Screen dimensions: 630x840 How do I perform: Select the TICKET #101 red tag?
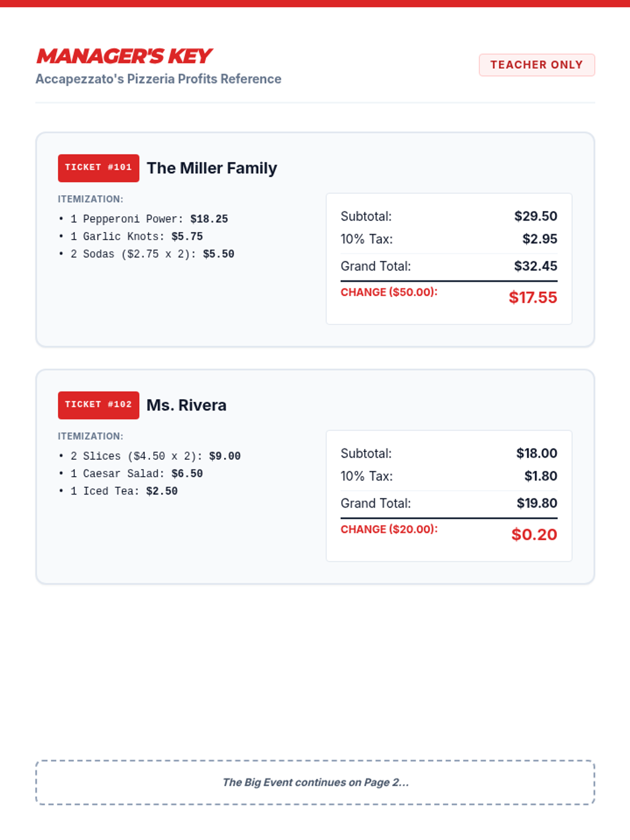point(98,168)
